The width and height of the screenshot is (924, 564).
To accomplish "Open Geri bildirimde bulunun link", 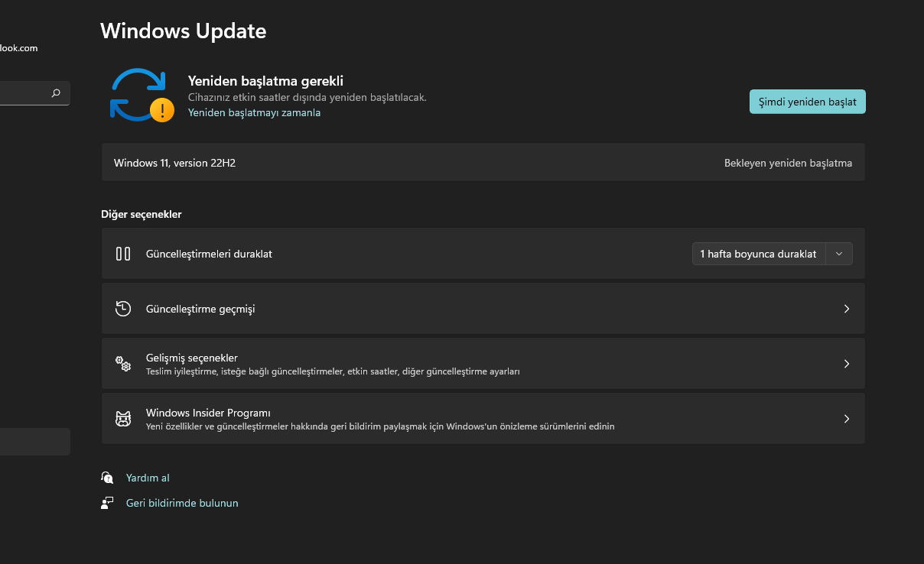I will (182, 503).
